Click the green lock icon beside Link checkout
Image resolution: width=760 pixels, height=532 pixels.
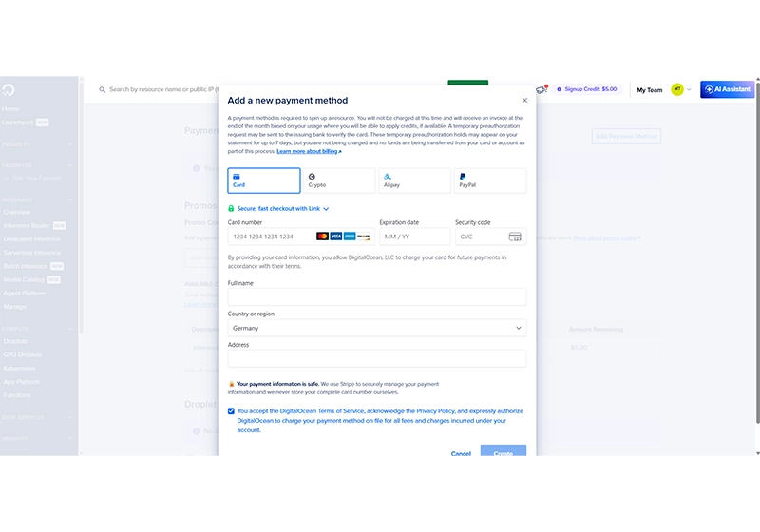[x=231, y=208]
